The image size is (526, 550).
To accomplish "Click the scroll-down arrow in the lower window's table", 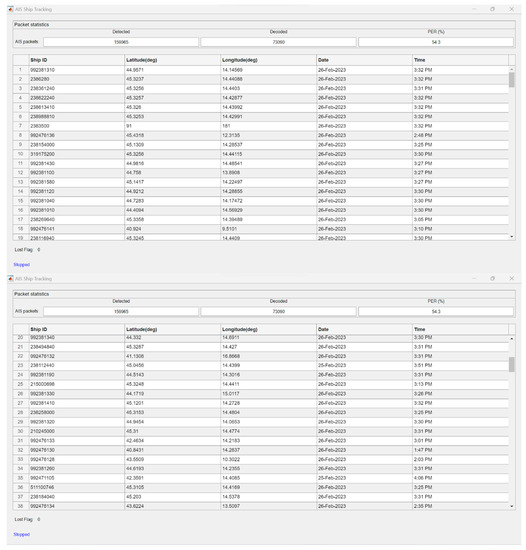I will coord(512,506).
